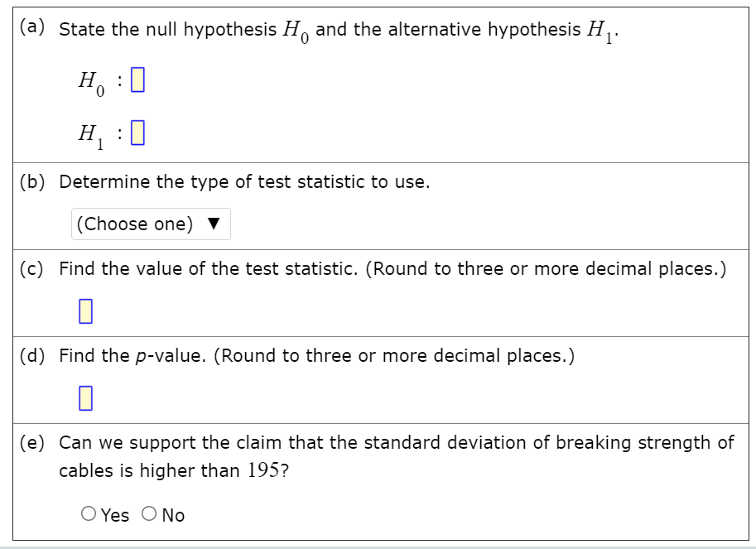This screenshot has height=549, width=756.
Task: Click inside the part (d) entry box
Action: (84, 398)
